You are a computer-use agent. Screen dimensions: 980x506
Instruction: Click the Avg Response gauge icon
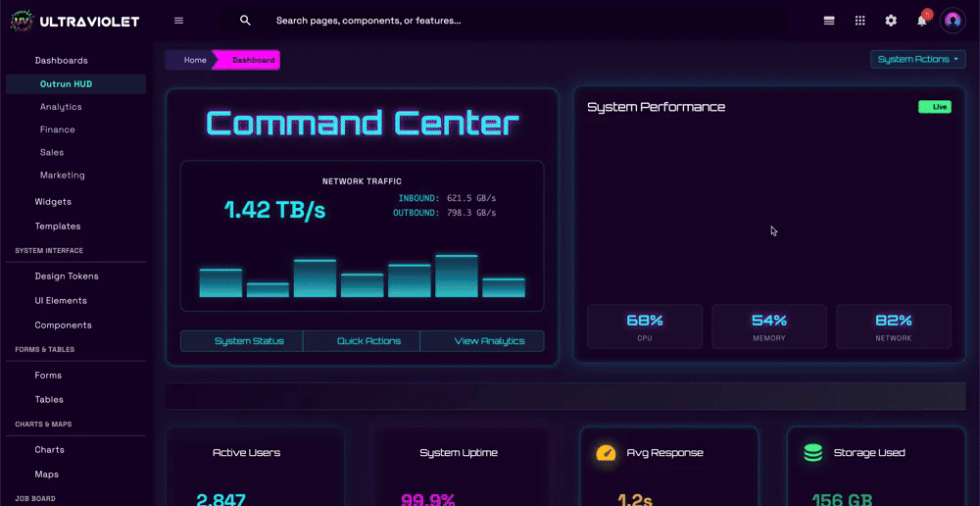pos(606,453)
